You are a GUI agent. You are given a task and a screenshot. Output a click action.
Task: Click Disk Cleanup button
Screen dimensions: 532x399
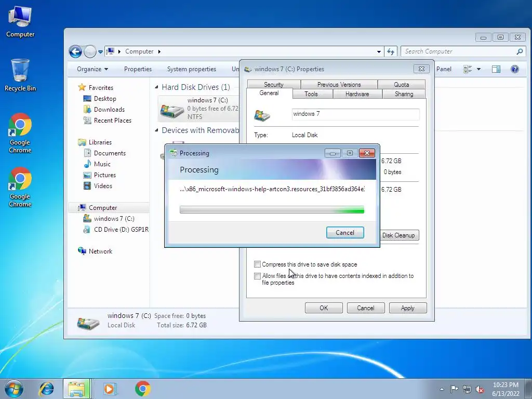pyautogui.click(x=398, y=235)
